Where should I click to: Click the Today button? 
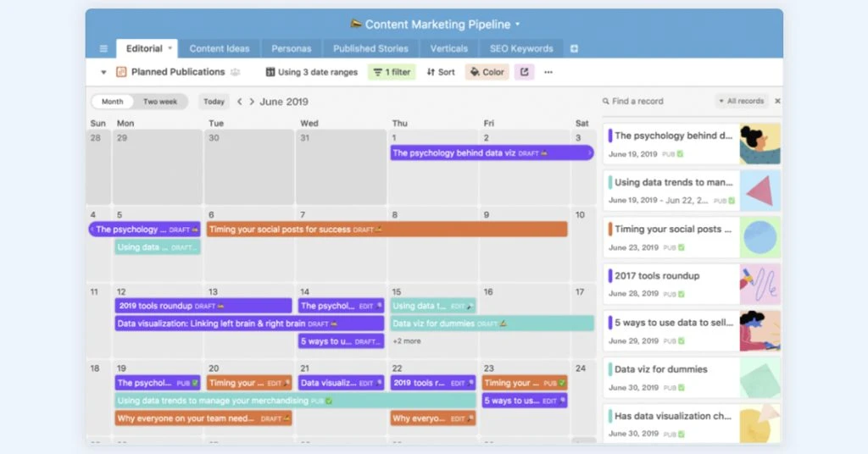(x=214, y=102)
